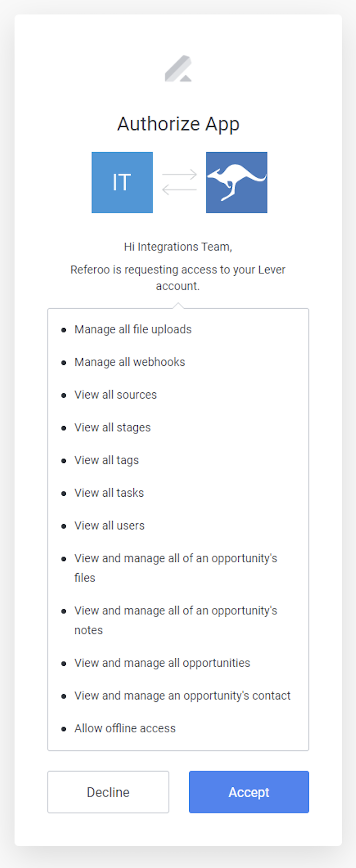The image size is (356, 868).
Task: Click the Referoo kangaroo app icon
Action: (x=236, y=182)
